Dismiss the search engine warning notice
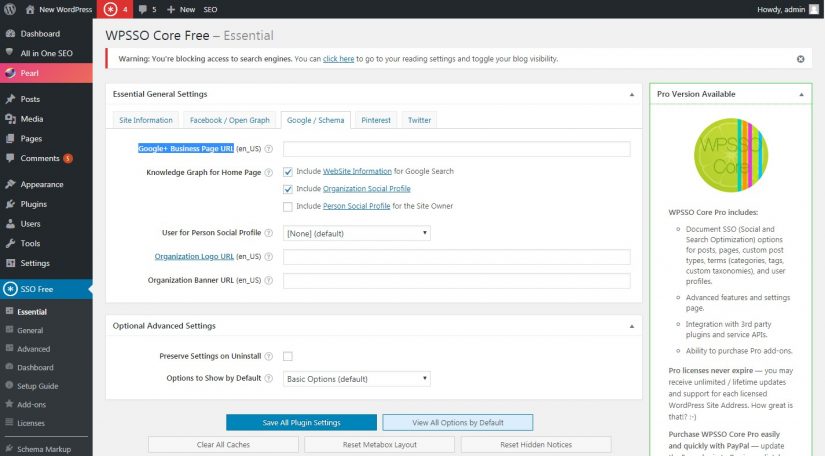The width and height of the screenshot is (825, 456). [x=800, y=59]
